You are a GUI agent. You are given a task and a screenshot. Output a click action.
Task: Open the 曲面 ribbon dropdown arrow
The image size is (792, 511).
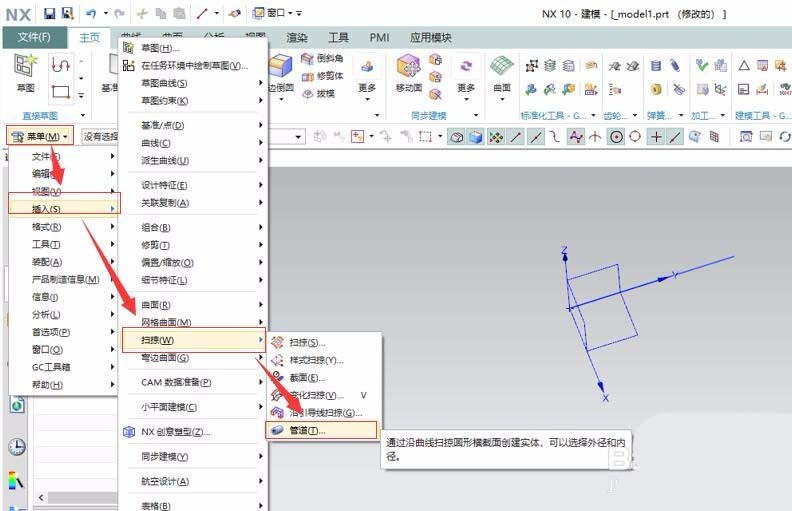[x=502, y=99]
